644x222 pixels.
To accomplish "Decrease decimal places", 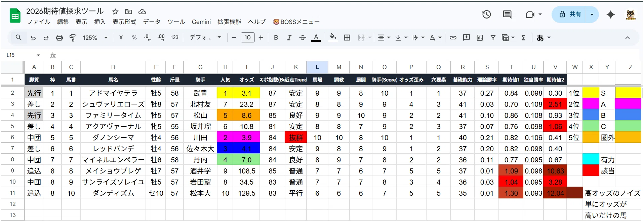I will (148, 38).
